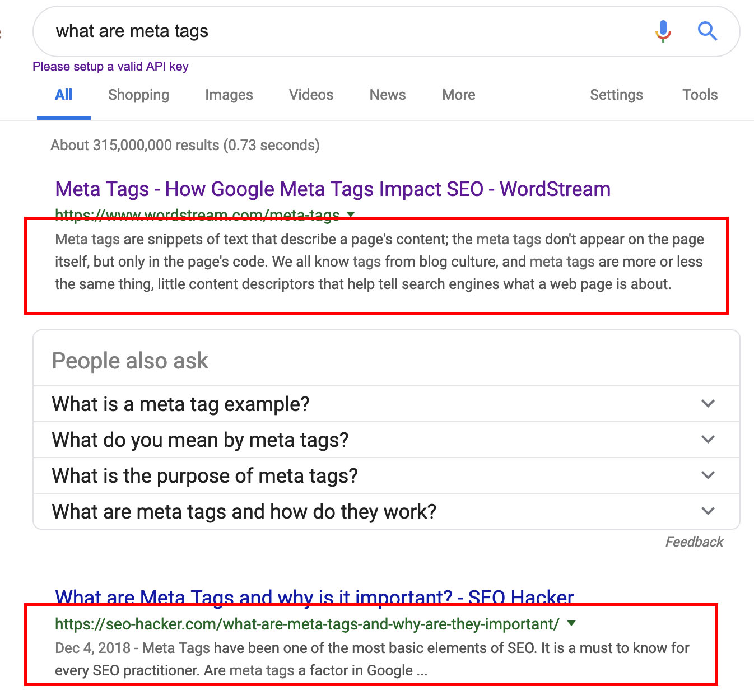Click the magnifying glass search icon
Screen dimensions: 754x700
pyautogui.click(x=707, y=31)
